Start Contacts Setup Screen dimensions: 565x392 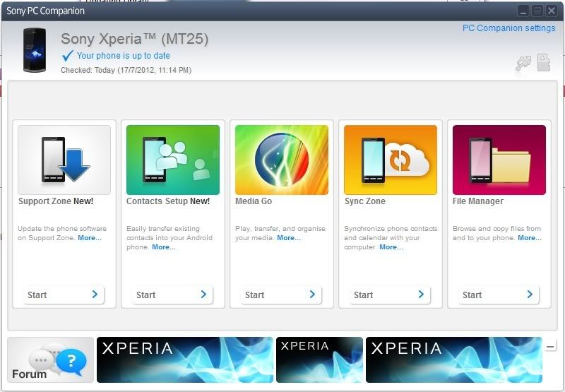tap(173, 295)
